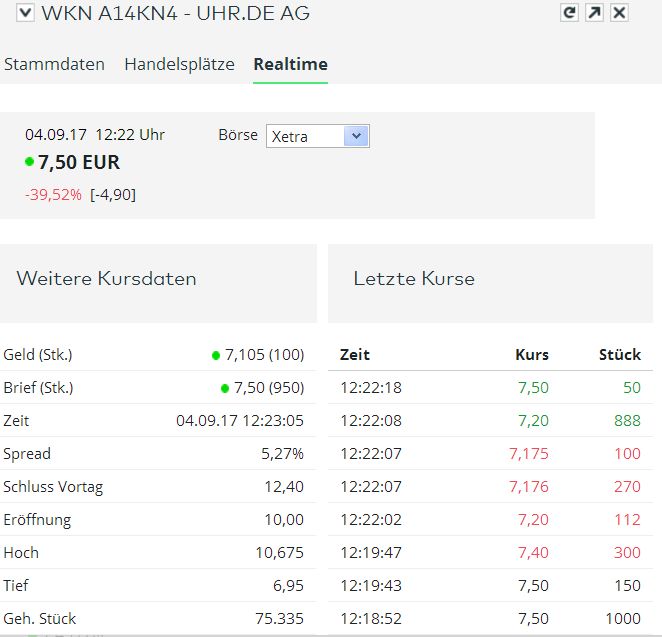Click the Börse label
662x637 pixels.
point(238,135)
